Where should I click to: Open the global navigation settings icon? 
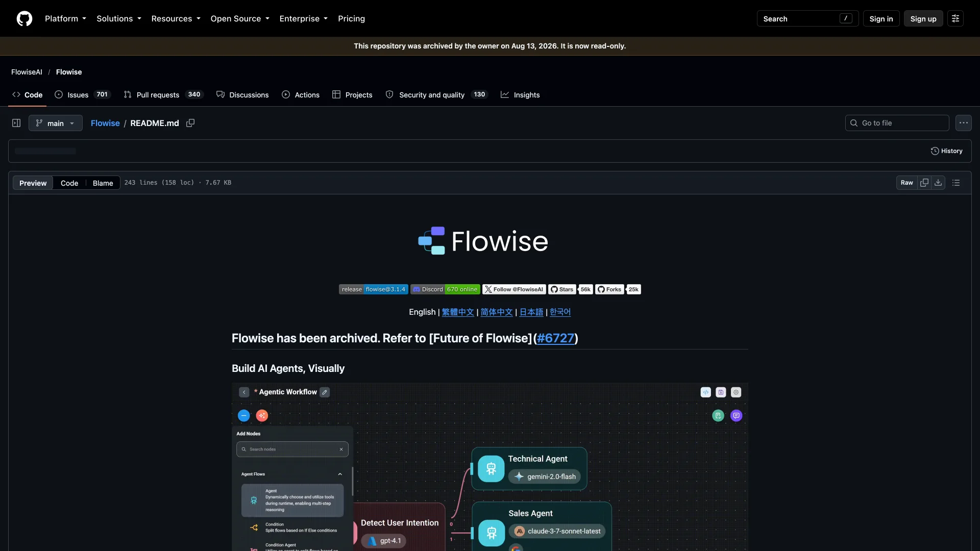955,18
